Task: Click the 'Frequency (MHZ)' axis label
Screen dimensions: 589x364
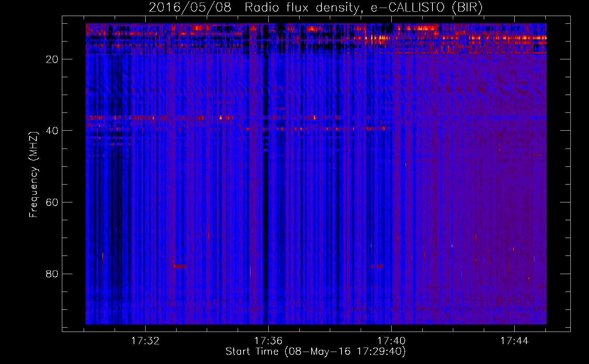Action: (33, 174)
